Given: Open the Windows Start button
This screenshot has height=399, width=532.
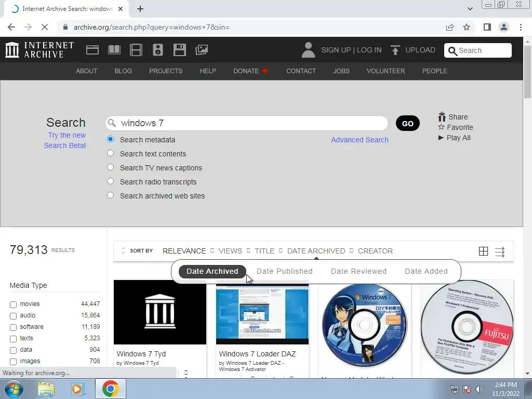Looking at the screenshot, I should [x=14, y=389].
